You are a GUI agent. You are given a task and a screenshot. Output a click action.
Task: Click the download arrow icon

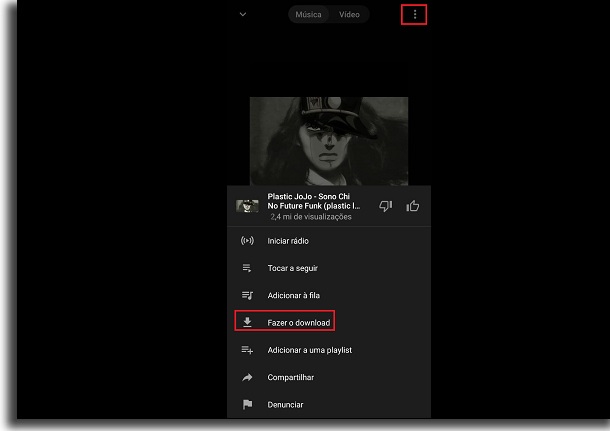coord(247,322)
